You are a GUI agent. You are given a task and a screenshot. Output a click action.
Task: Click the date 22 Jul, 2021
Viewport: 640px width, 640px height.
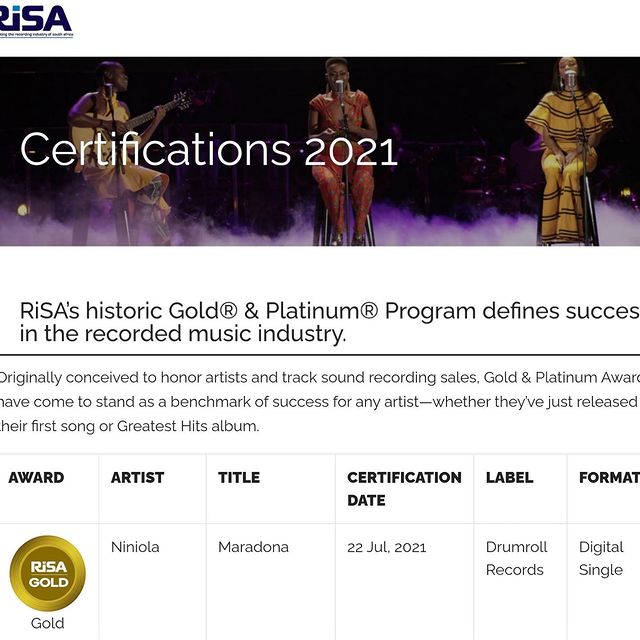(x=387, y=547)
